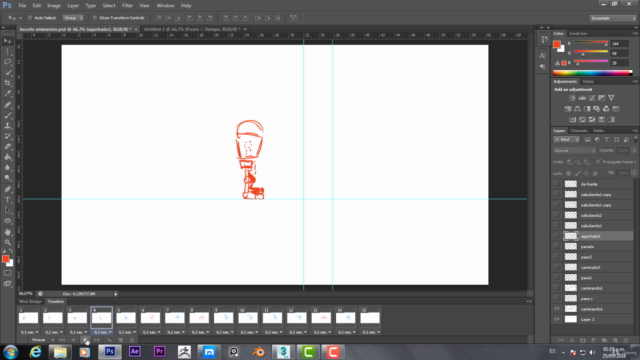Click the foreground color swatch in toolbox
The height and width of the screenshot is (360, 640).
5,259
